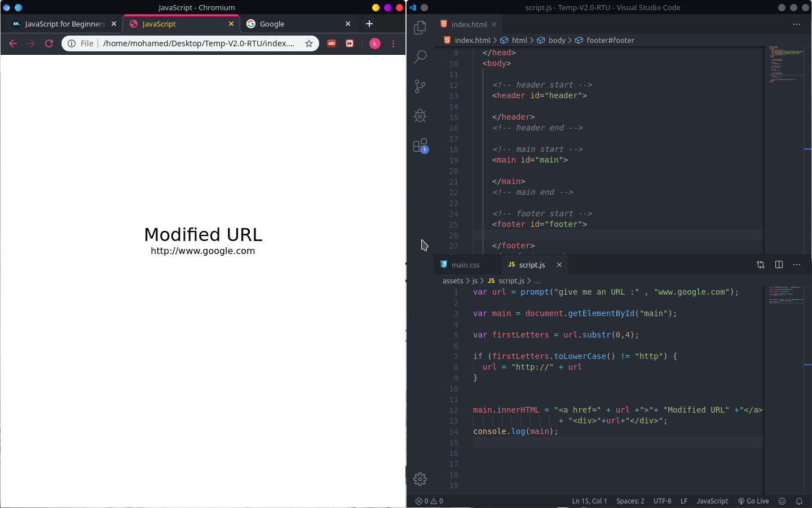
Task: Go back in Chromium
Action: 13,43
